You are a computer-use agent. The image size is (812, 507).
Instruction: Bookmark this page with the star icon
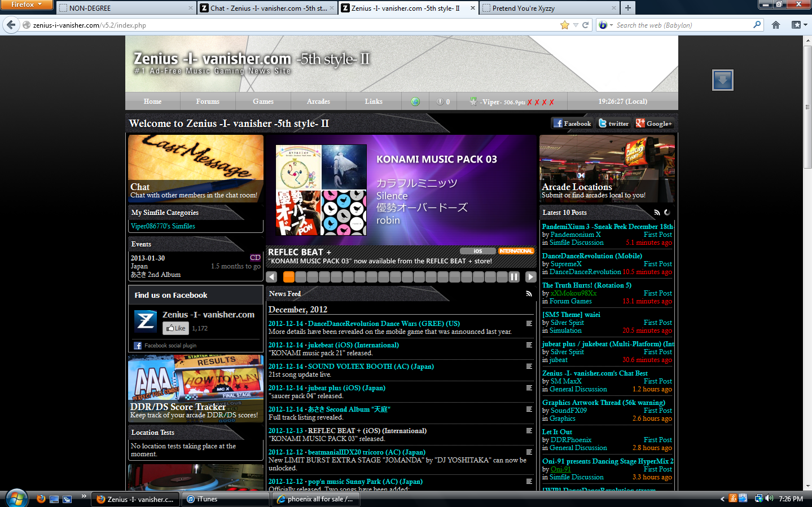pyautogui.click(x=565, y=25)
